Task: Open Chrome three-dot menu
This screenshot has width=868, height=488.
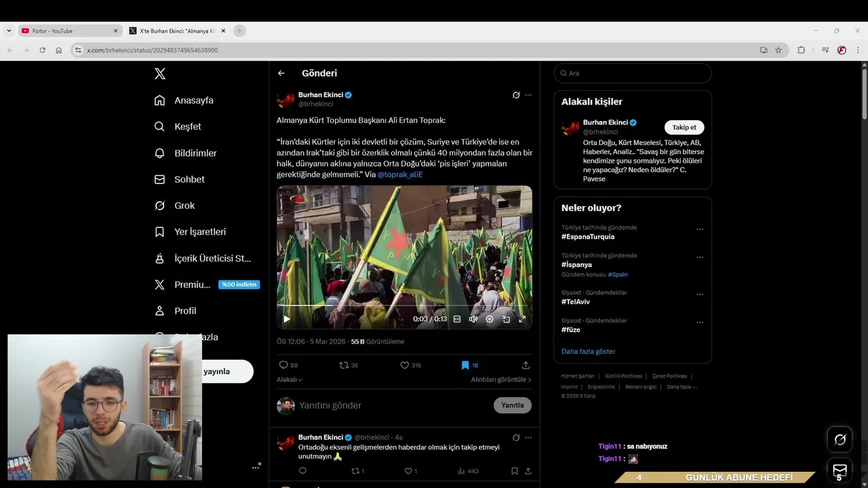Action: 859,50
